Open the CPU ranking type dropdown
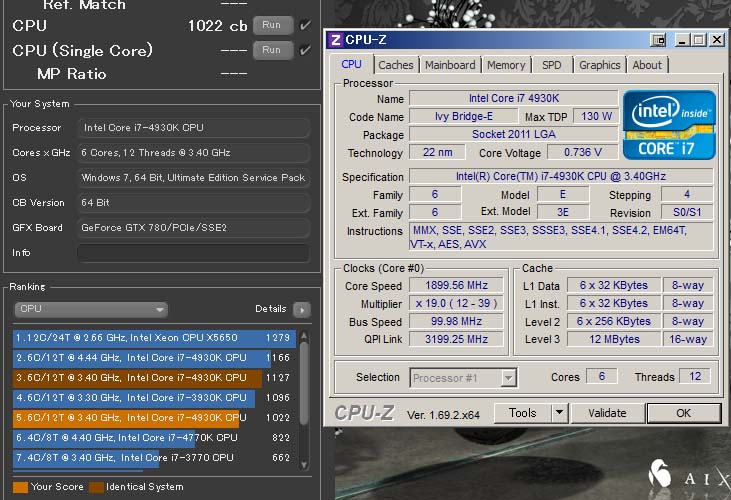 [x=91, y=310]
